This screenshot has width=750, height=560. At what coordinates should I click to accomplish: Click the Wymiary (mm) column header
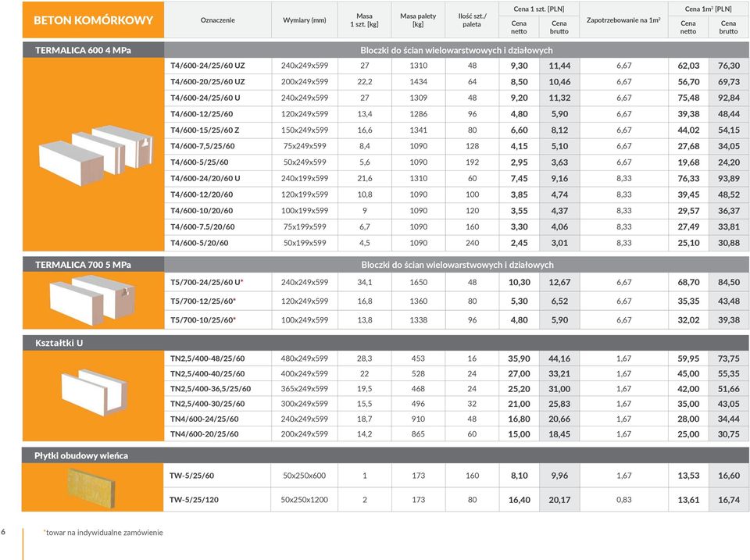[304, 20]
